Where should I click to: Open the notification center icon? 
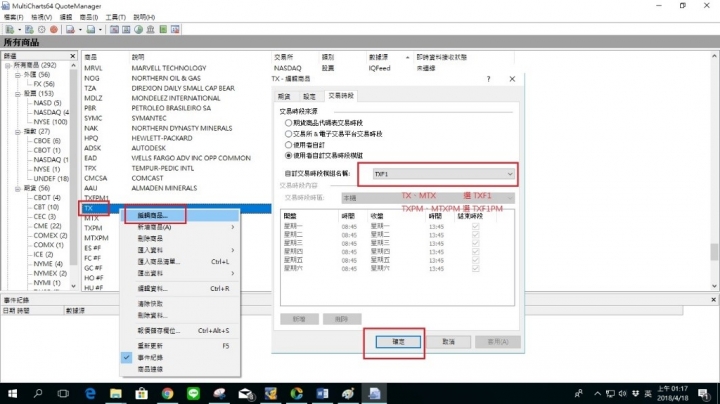coord(703,393)
